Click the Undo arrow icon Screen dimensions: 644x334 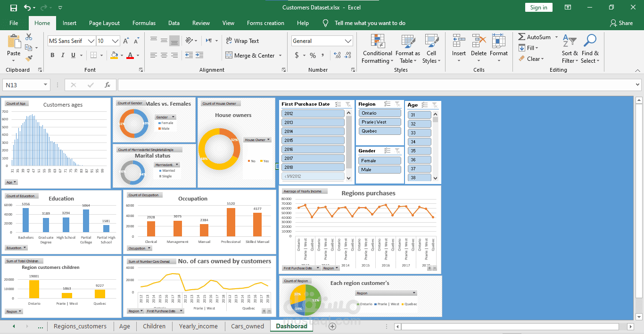(x=27, y=8)
